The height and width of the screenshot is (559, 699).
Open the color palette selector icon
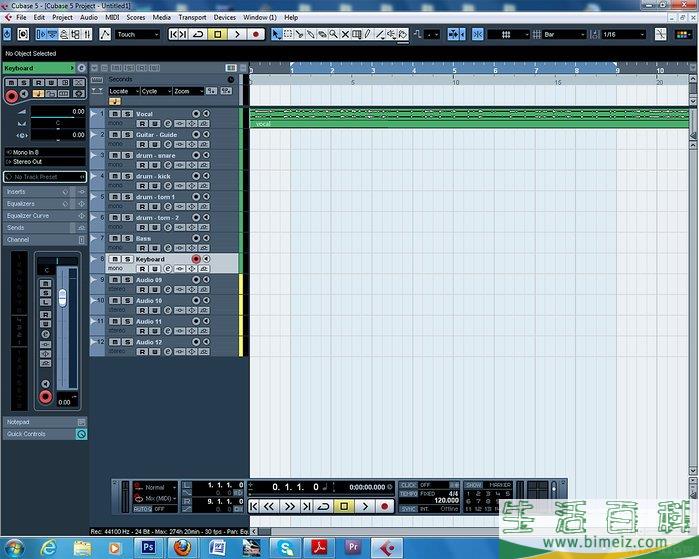coord(682,34)
